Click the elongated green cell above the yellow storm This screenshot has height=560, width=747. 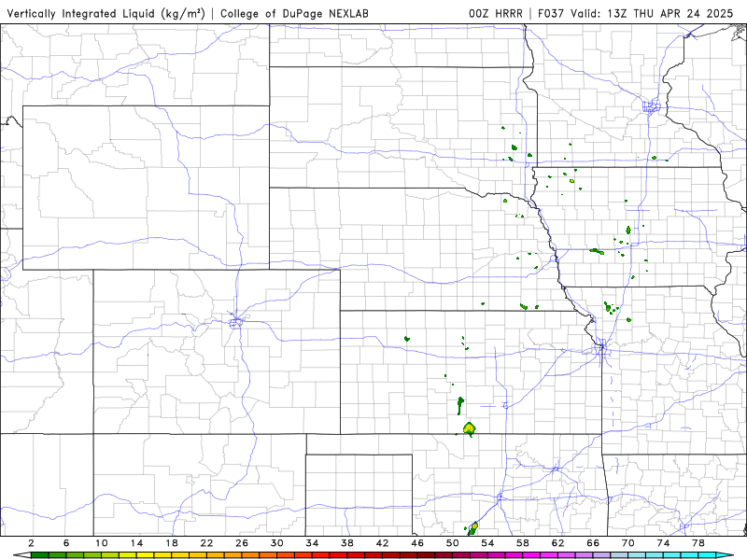click(460, 405)
